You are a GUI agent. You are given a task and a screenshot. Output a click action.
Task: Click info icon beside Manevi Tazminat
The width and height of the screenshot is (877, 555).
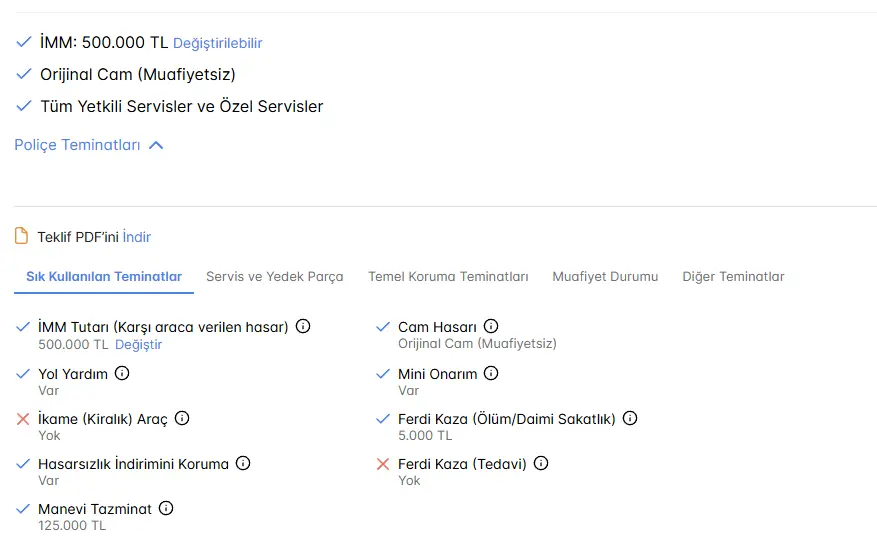click(x=166, y=508)
